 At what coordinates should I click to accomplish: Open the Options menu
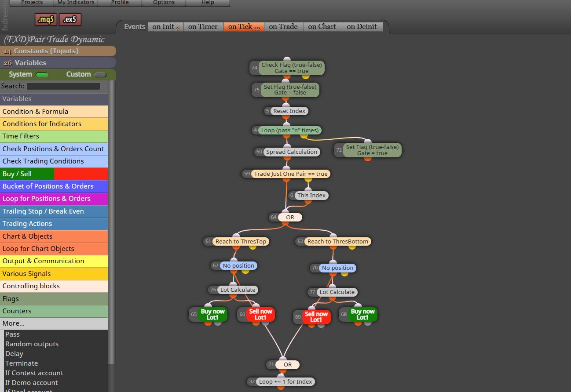point(164,3)
